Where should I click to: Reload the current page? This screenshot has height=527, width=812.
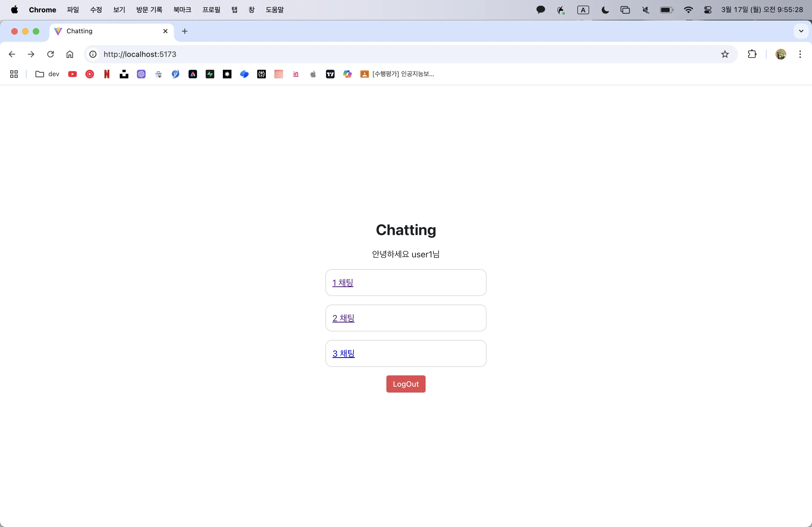click(50, 54)
